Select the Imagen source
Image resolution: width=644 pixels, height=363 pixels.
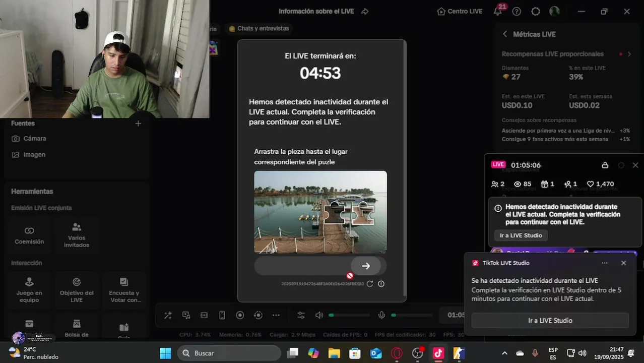[28, 155]
